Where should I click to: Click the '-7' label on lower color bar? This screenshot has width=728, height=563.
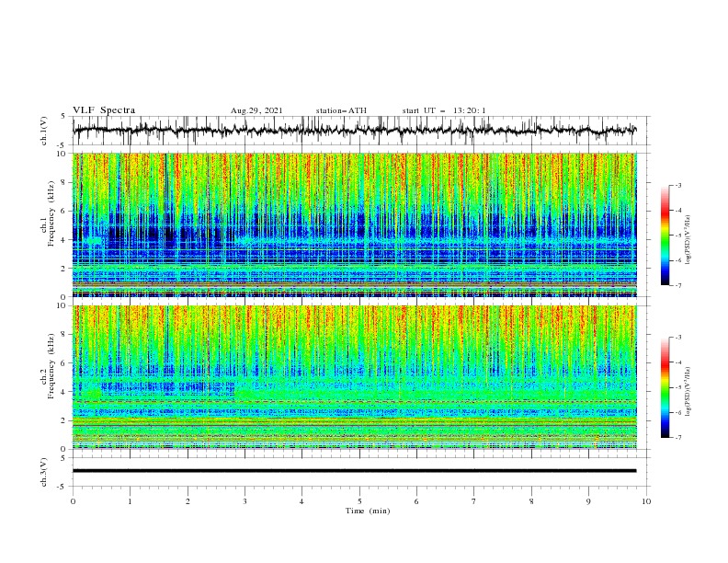click(x=677, y=438)
